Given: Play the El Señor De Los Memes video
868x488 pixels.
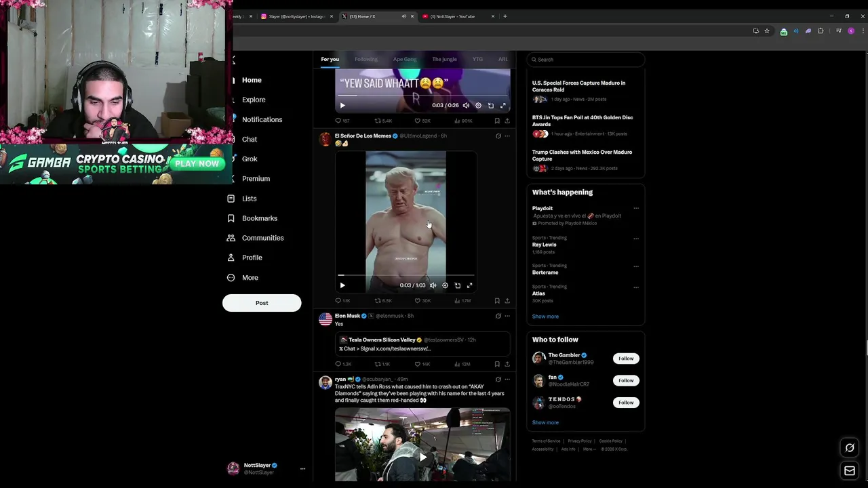Looking at the screenshot, I should (342, 285).
